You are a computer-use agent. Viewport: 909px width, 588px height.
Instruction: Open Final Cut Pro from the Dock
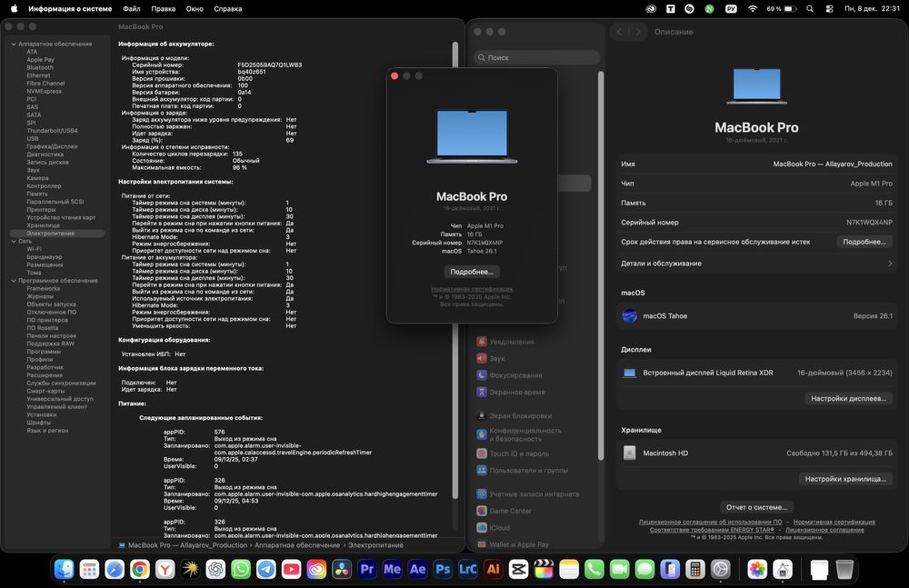point(544,570)
